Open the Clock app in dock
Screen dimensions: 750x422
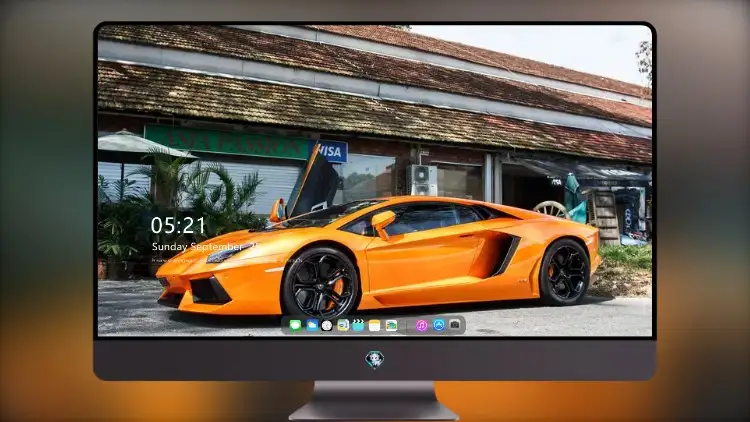[327, 325]
